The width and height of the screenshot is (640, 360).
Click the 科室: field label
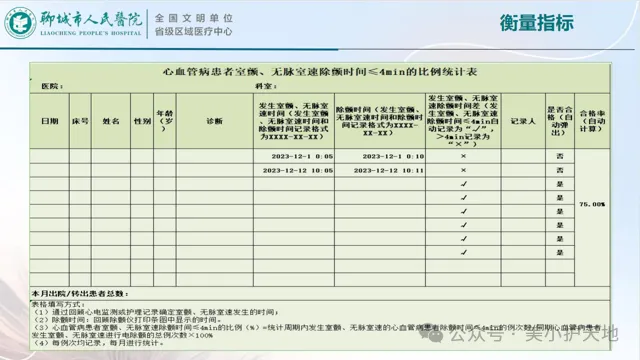click(266, 87)
